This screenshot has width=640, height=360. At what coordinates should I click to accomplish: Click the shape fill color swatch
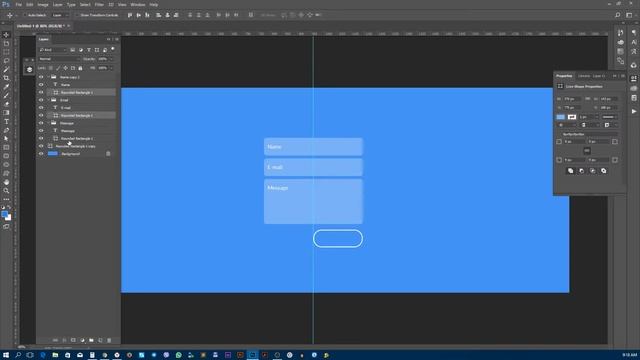(x=561, y=117)
